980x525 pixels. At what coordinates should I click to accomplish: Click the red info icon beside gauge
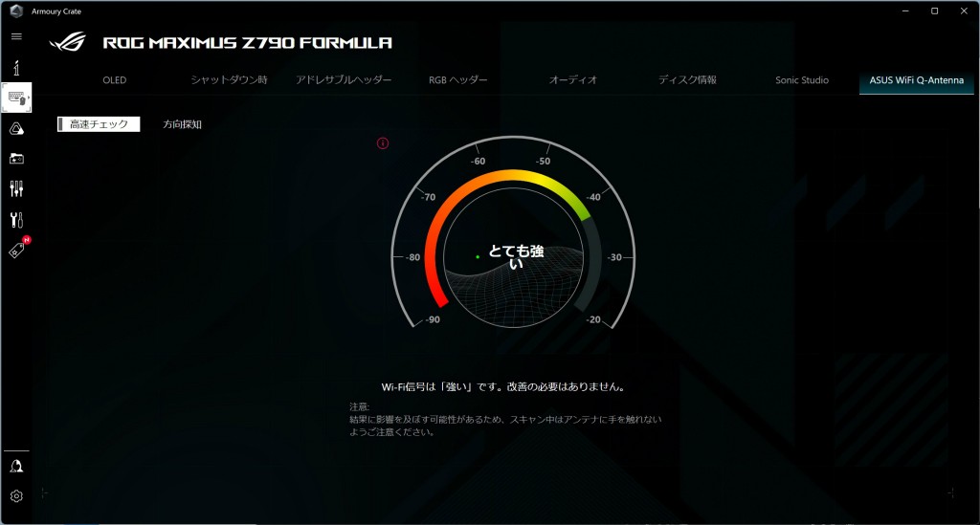[x=383, y=142]
